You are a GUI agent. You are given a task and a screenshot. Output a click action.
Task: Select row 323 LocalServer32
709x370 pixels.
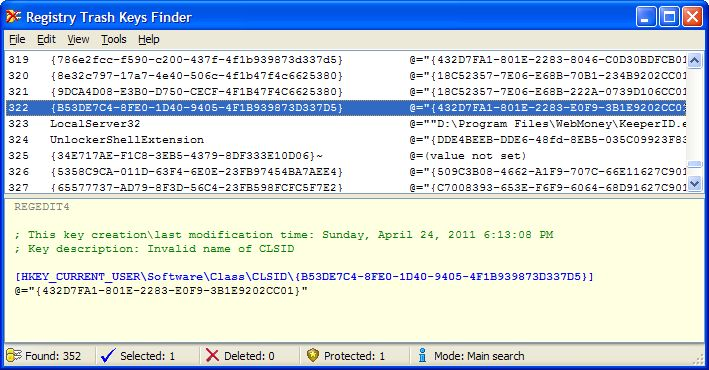346,123
